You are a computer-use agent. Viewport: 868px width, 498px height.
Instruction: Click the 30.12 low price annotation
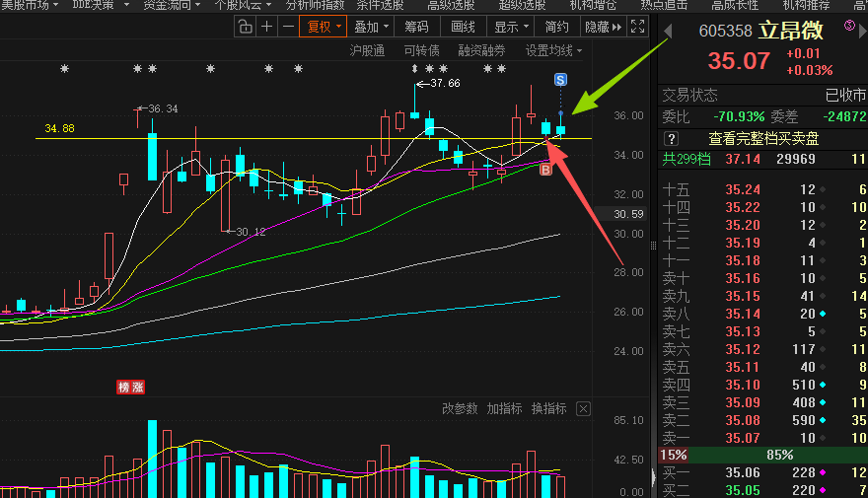coord(251,232)
